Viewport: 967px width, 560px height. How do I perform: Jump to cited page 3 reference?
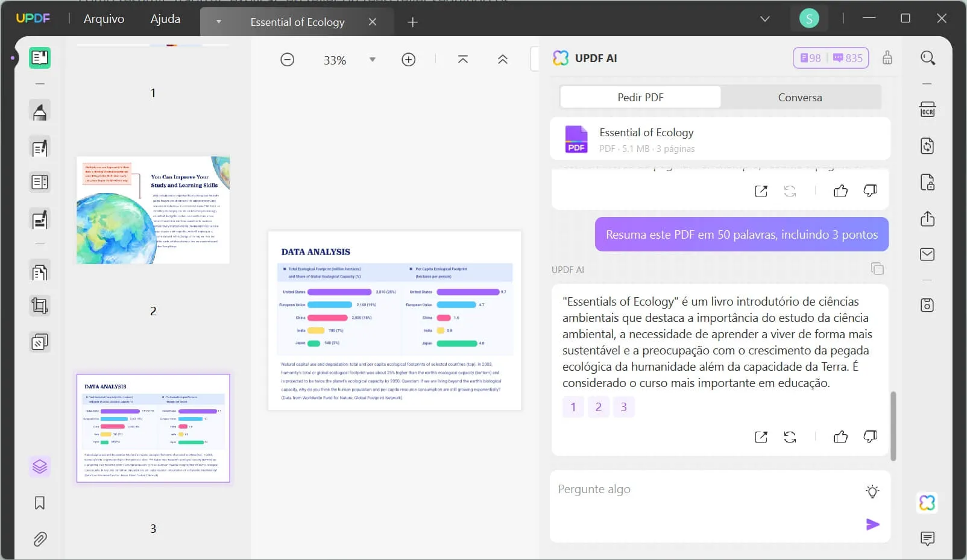[x=624, y=407]
